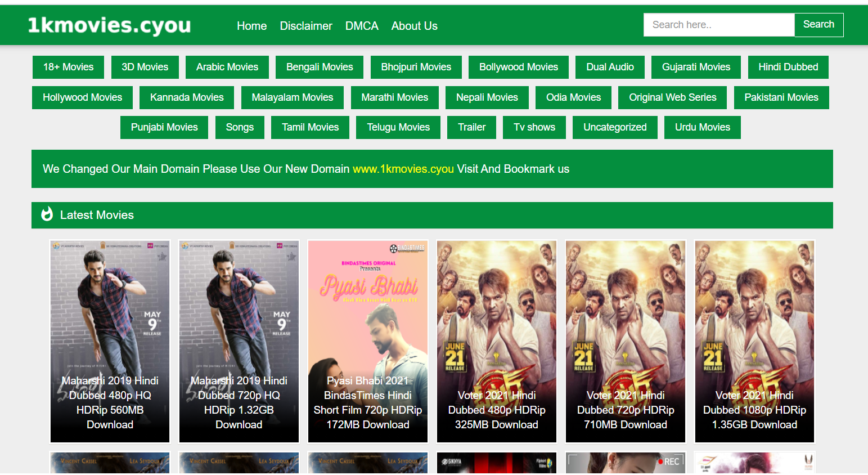The height and width of the screenshot is (475, 868).
Task: Select Voter 2021 1080p 1.35GB thumbnail
Action: coord(754,341)
